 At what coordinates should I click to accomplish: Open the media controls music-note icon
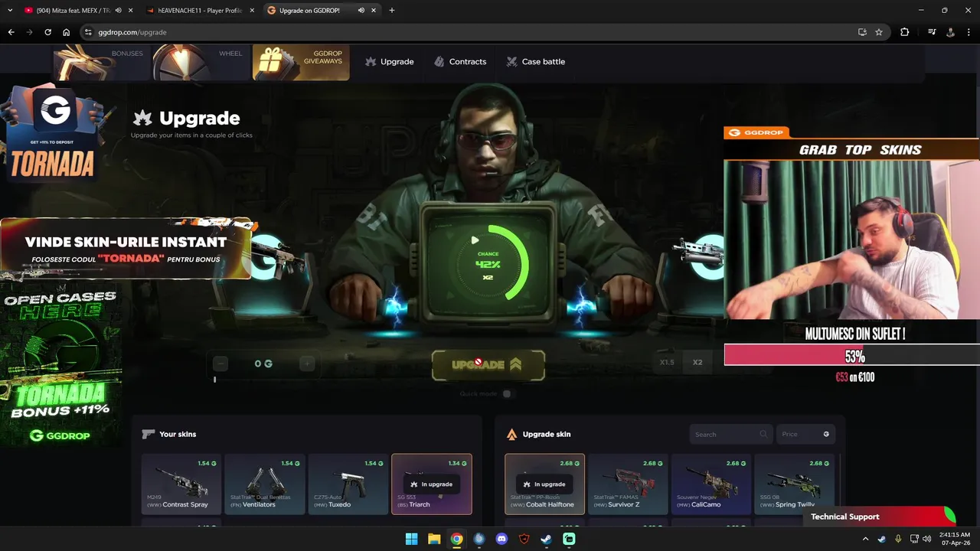pos(932,32)
